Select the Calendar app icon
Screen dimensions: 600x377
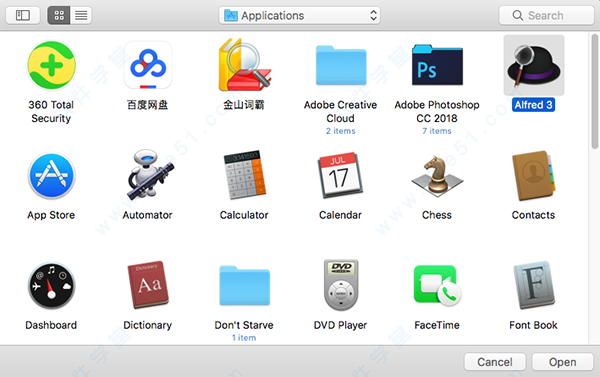(340, 175)
